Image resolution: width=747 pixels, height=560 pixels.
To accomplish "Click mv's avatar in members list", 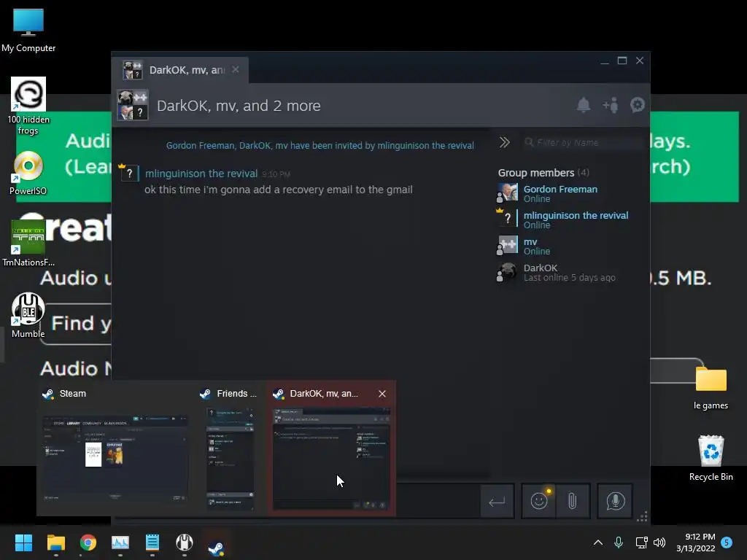I will pyautogui.click(x=508, y=245).
